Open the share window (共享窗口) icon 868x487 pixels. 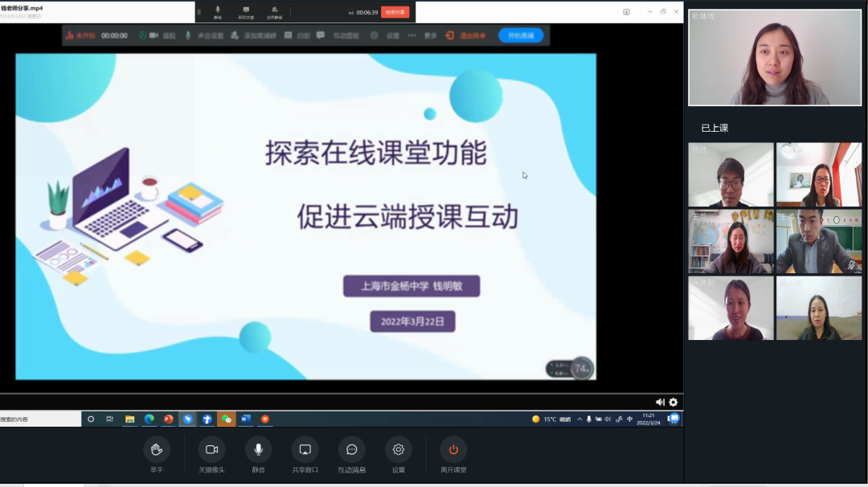[x=305, y=449]
